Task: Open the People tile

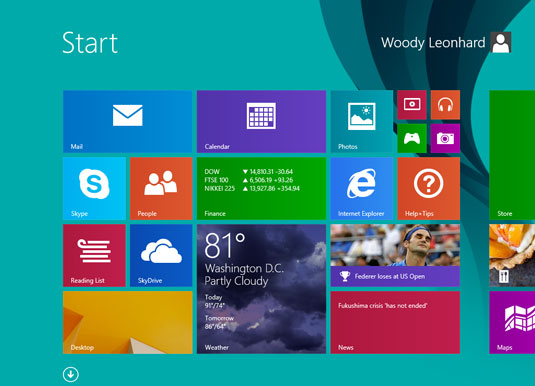Action: point(161,188)
